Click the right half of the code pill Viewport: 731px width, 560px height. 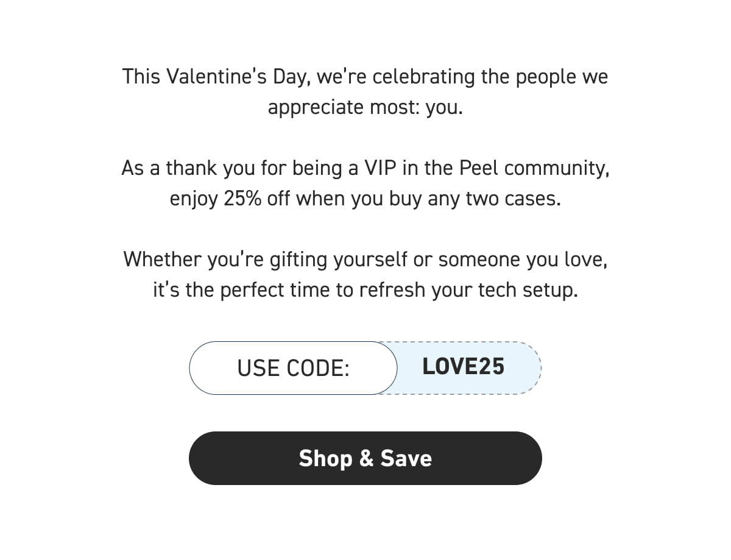point(469,367)
